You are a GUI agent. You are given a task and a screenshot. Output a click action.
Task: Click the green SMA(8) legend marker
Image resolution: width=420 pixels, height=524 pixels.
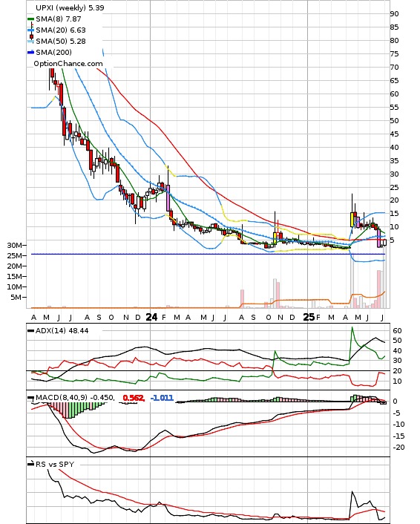point(30,19)
